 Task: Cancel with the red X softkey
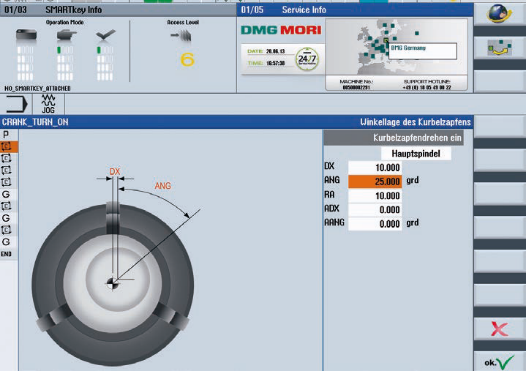(499, 329)
